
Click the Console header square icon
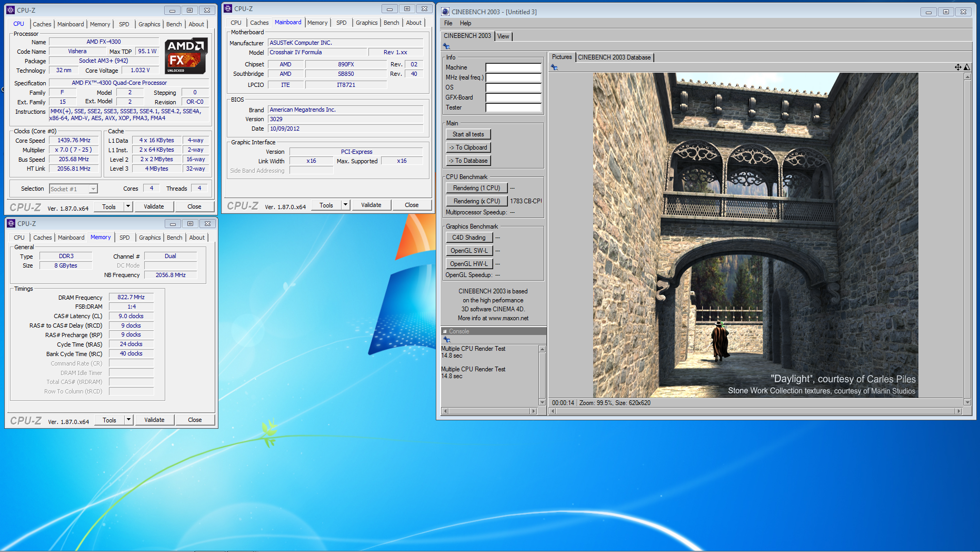click(x=445, y=331)
